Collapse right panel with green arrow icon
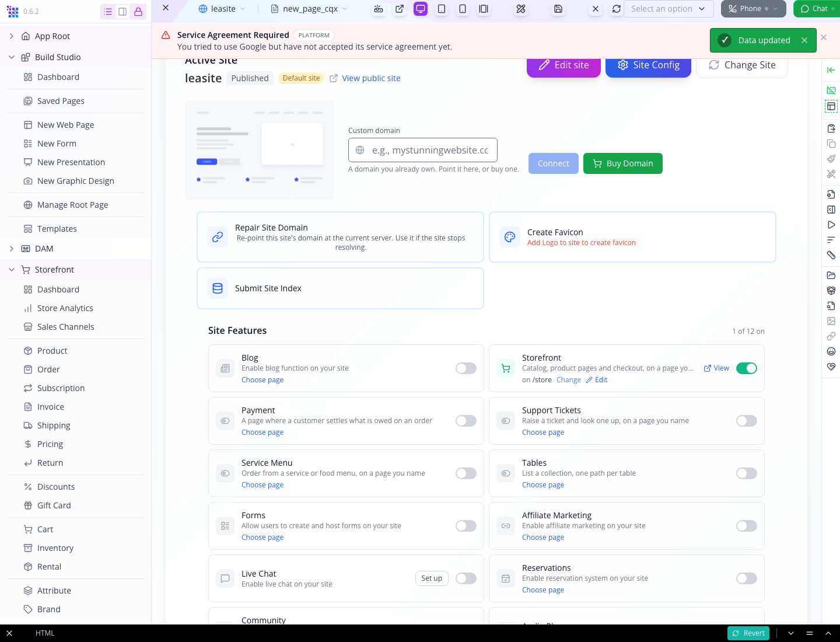Screen dimensions: 840x642 (831, 70)
